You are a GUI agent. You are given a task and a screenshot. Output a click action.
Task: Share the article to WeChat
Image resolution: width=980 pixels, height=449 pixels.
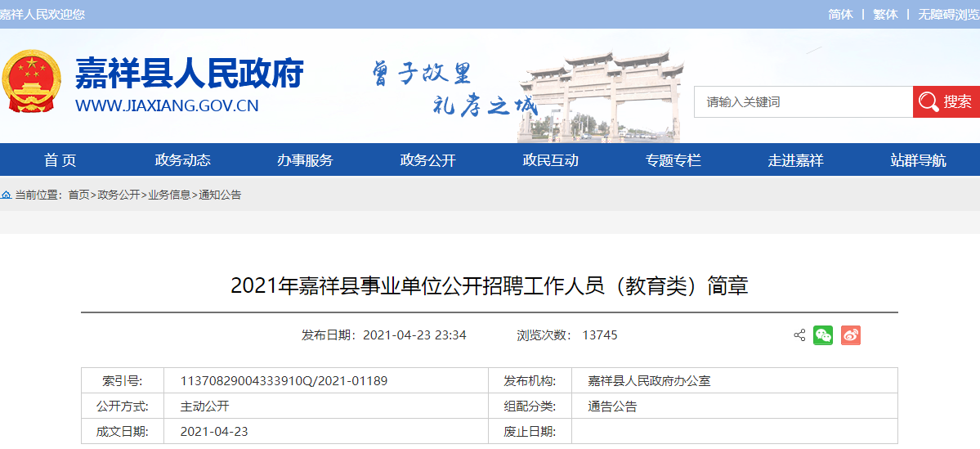pos(823,335)
